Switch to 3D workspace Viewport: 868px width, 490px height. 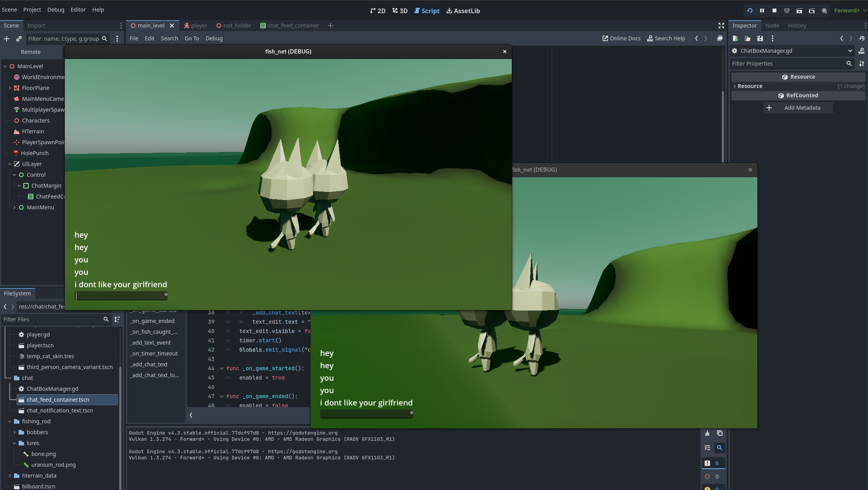(x=400, y=11)
